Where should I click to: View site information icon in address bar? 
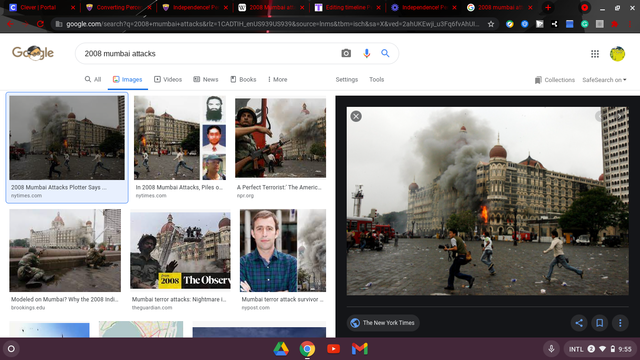(x=59, y=24)
